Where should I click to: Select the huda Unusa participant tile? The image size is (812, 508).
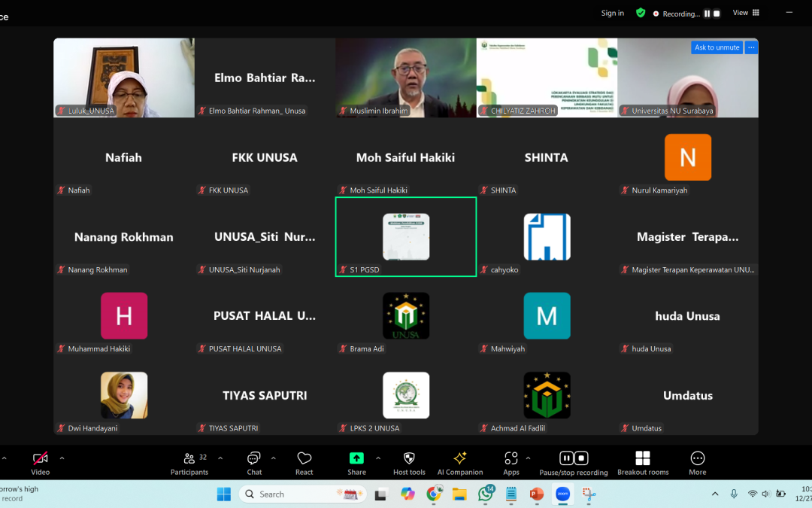tap(688, 316)
